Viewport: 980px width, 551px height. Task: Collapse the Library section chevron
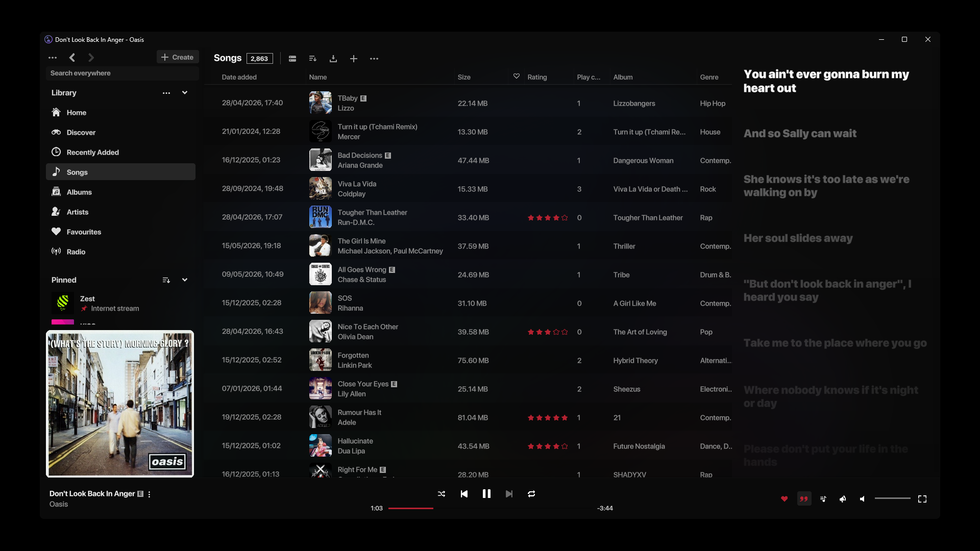click(185, 93)
